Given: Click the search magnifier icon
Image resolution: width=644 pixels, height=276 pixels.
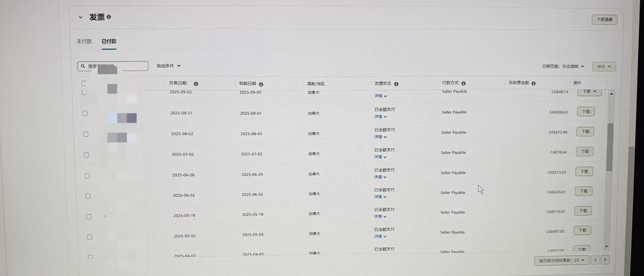Looking at the screenshot, I should pyautogui.click(x=83, y=66).
